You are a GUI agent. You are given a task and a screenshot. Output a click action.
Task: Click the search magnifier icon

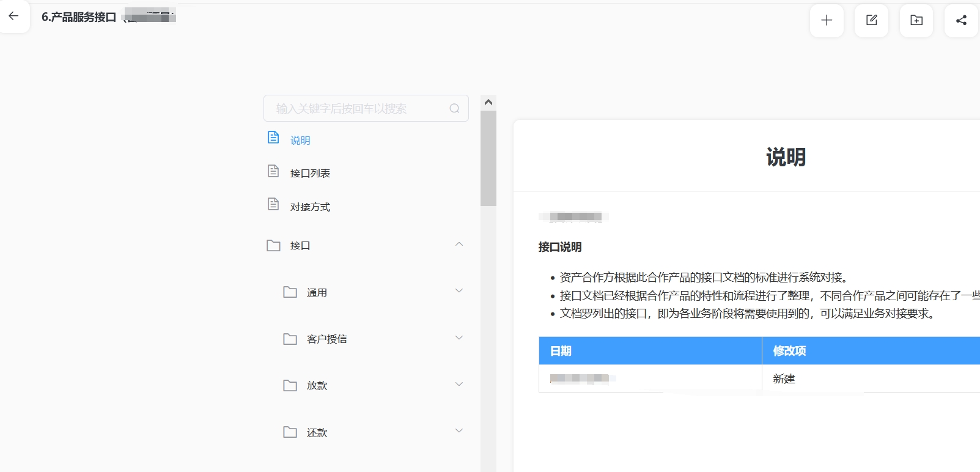click(x=454, y=108)
